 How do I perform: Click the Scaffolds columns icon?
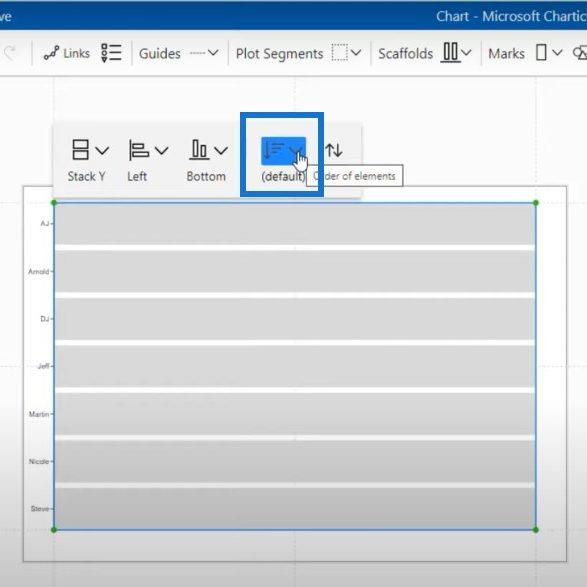[x=450, y=52]
